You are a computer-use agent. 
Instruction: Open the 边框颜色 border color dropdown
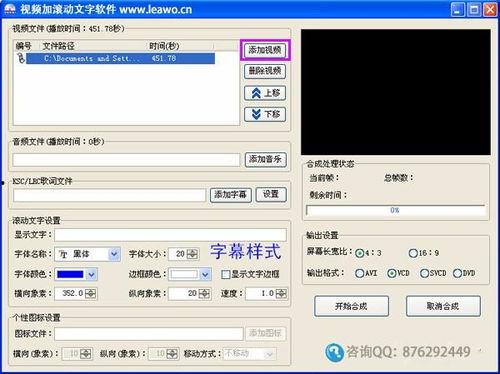[x=205, y=274]
